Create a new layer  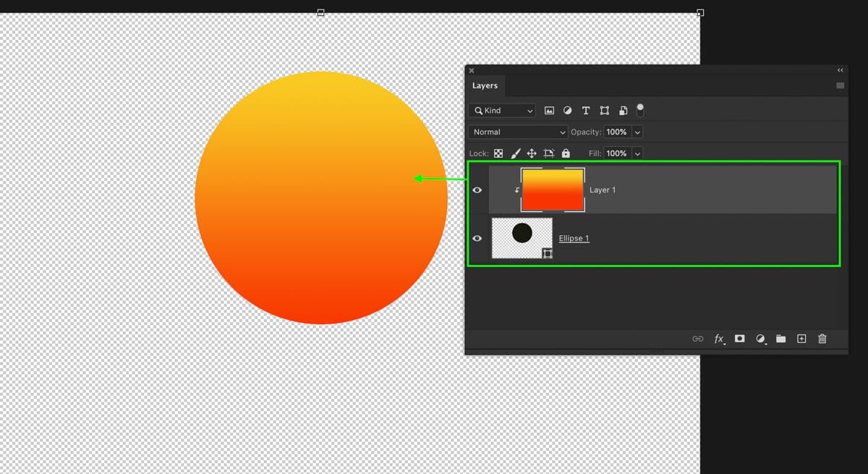coord(801,338)
